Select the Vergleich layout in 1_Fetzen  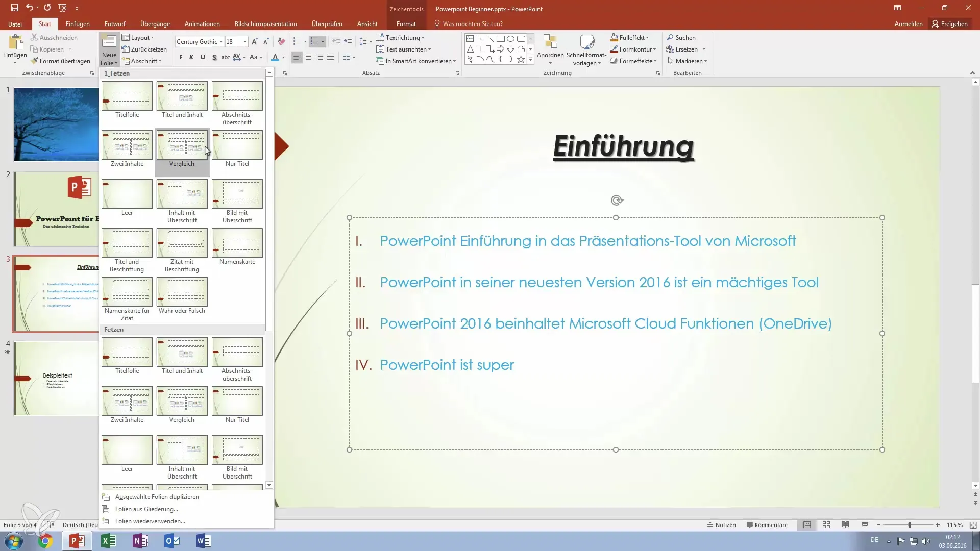pyautogui.click(x=182, y=152)
